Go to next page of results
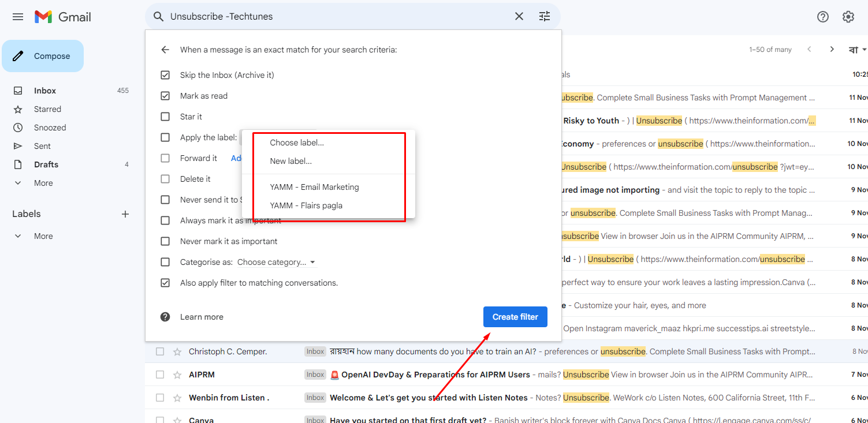Image resolution: width=868 pixels, height=423 pixels. [x=832, y=50]
